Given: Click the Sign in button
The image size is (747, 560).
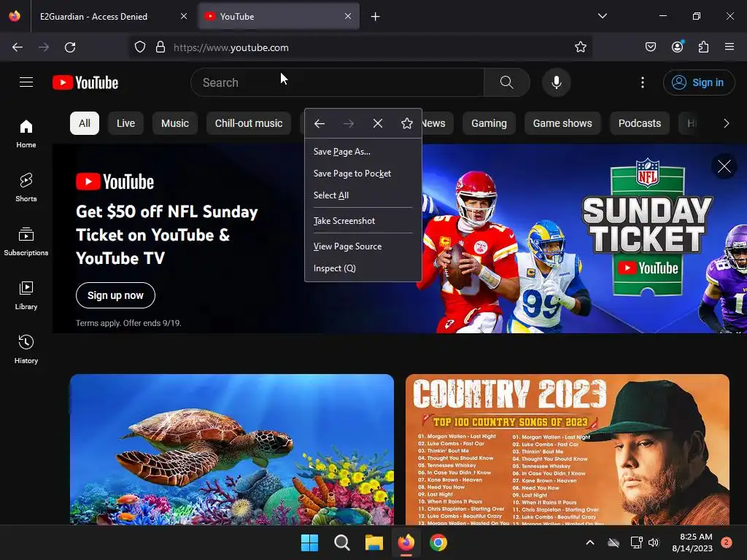Looking at the screenshot, I should pyautogui.click(x=699, y=82).
